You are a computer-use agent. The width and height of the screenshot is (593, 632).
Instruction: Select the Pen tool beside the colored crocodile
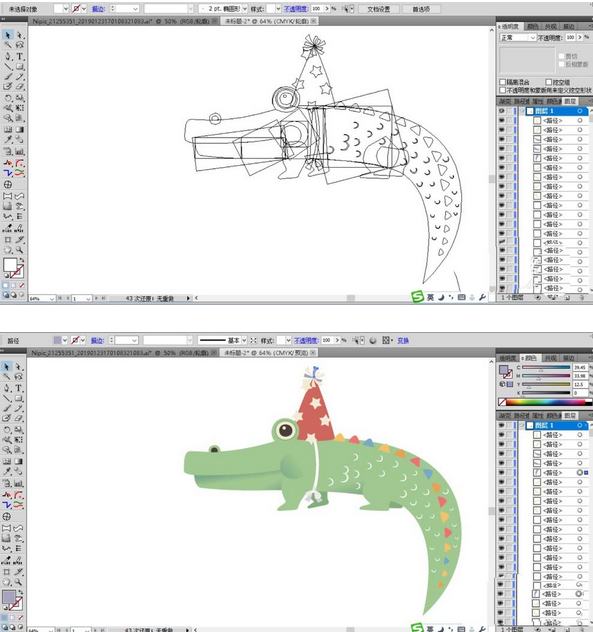click(x=8, y=388)
